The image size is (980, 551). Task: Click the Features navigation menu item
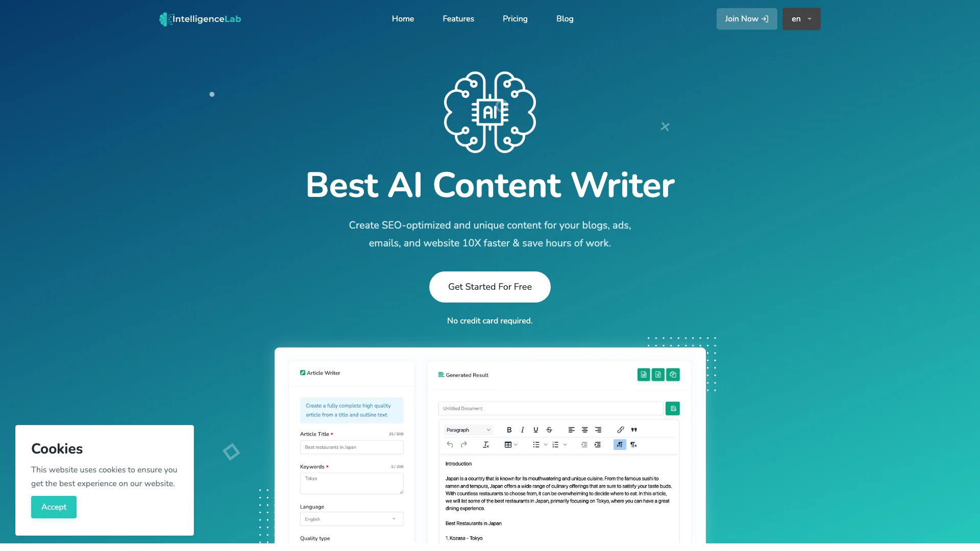click(458, 19)
